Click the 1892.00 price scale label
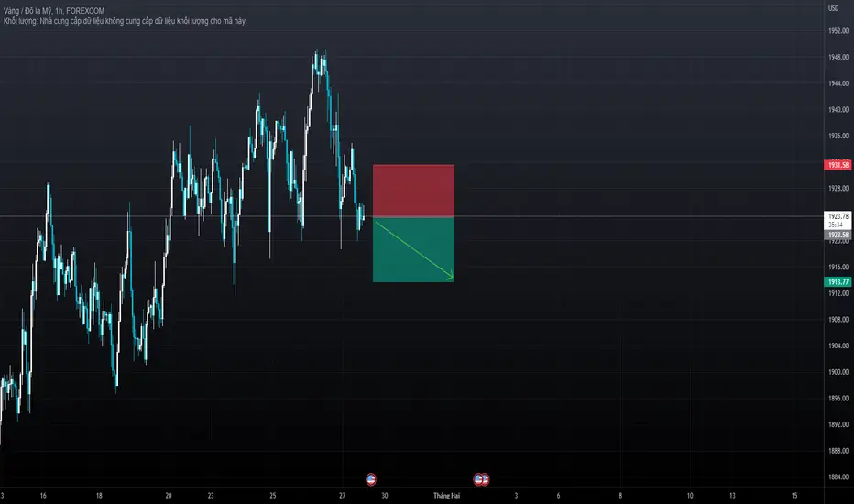 click(838, 424)
